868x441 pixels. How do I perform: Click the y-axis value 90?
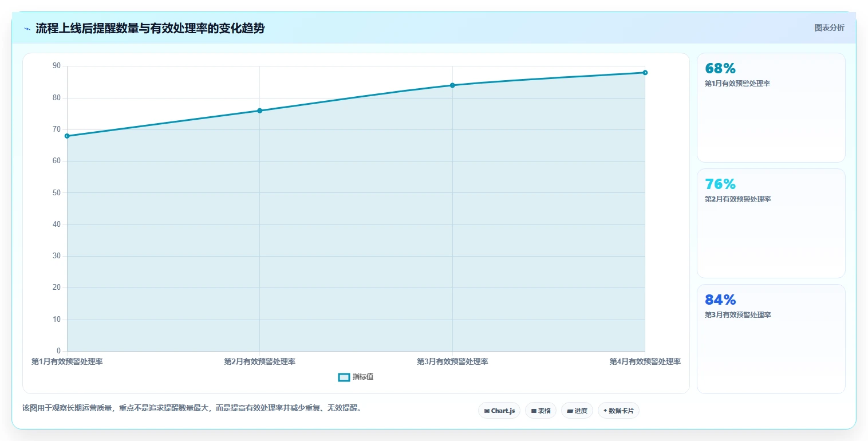[x=57, y=66]
